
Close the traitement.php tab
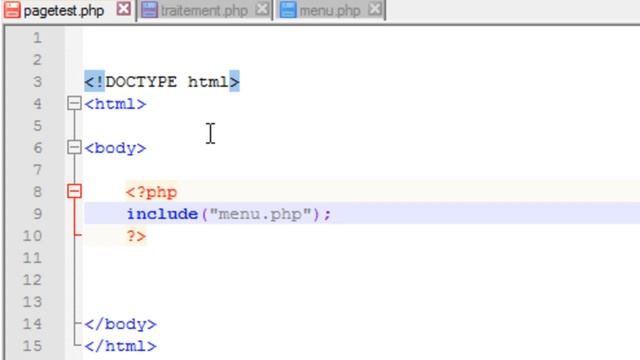[x=262, y=9]
